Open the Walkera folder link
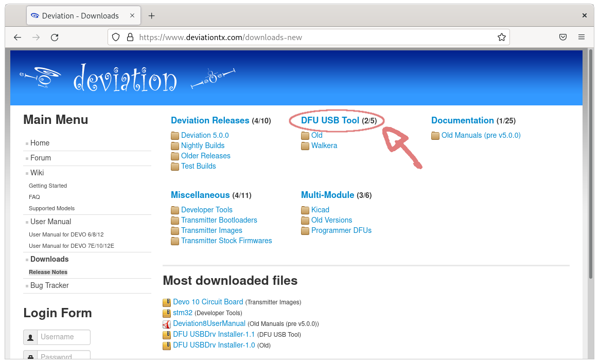Viewport: 599px width, 364px height. [x=324, y=145]
